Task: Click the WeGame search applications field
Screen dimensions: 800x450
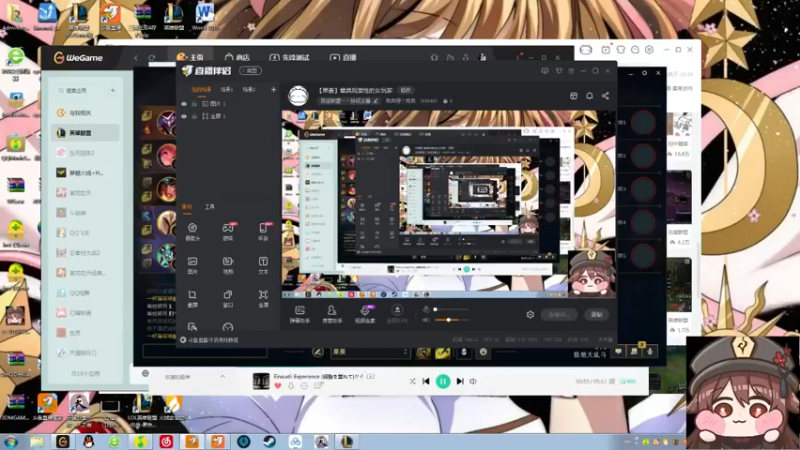Action: (x=82, y=91)
